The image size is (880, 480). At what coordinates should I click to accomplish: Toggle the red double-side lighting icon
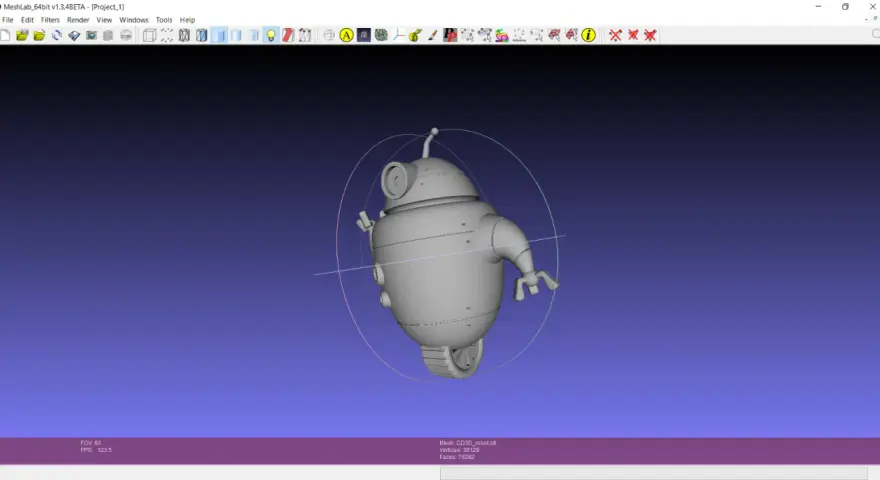click(288, 35)
